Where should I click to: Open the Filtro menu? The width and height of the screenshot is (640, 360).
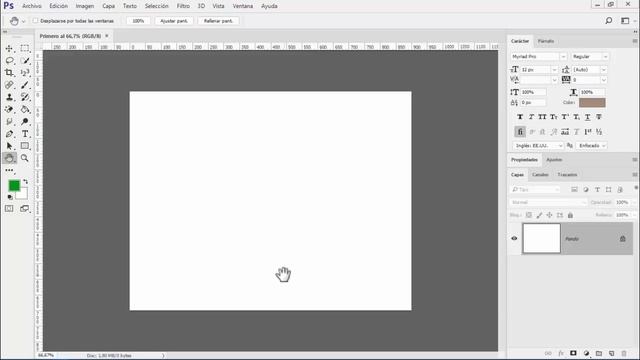point(183,6)
